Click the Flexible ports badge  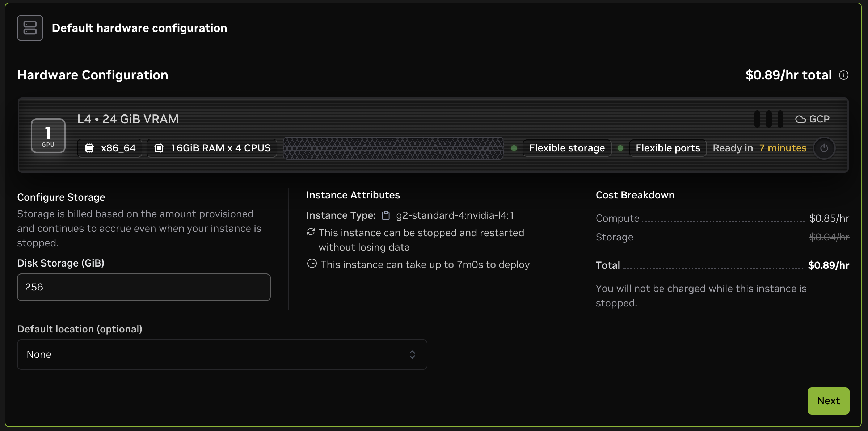click(x=668, y=148)
